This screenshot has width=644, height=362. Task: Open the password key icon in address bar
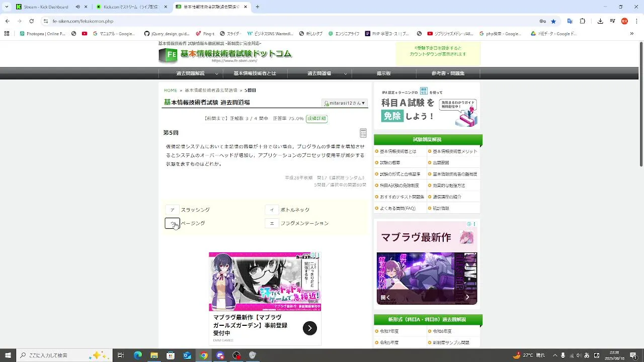pyautogui.click(x=543, y=21)
